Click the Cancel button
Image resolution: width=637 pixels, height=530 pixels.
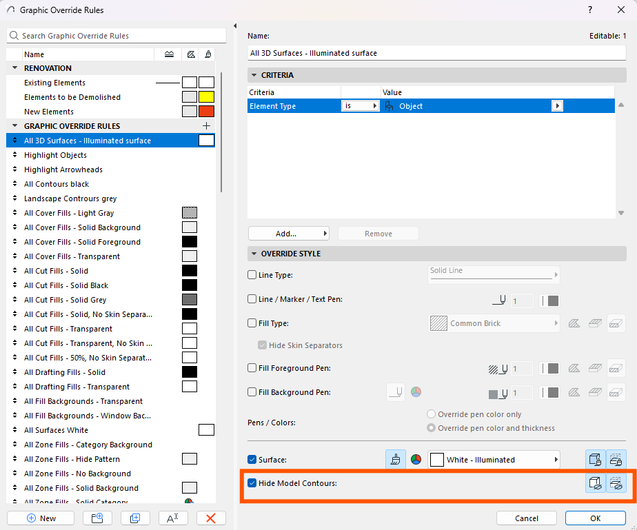[526, 518]
